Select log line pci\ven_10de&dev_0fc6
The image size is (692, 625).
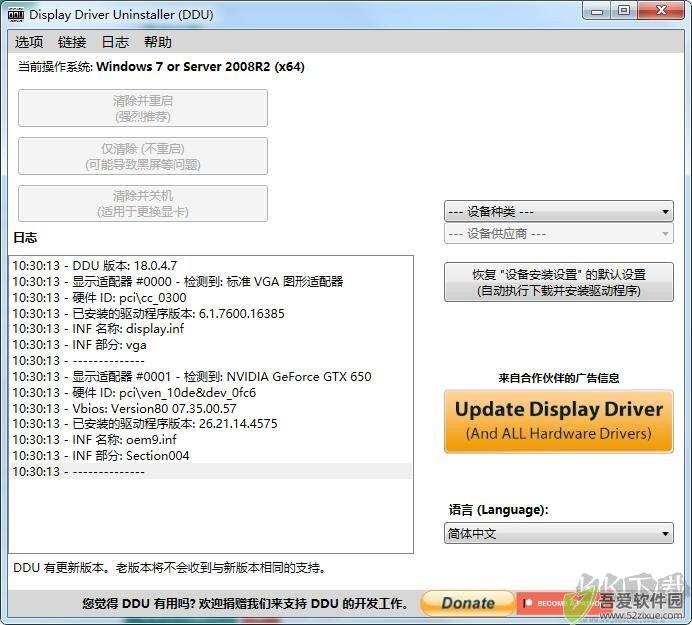click(x=211, y=392)
